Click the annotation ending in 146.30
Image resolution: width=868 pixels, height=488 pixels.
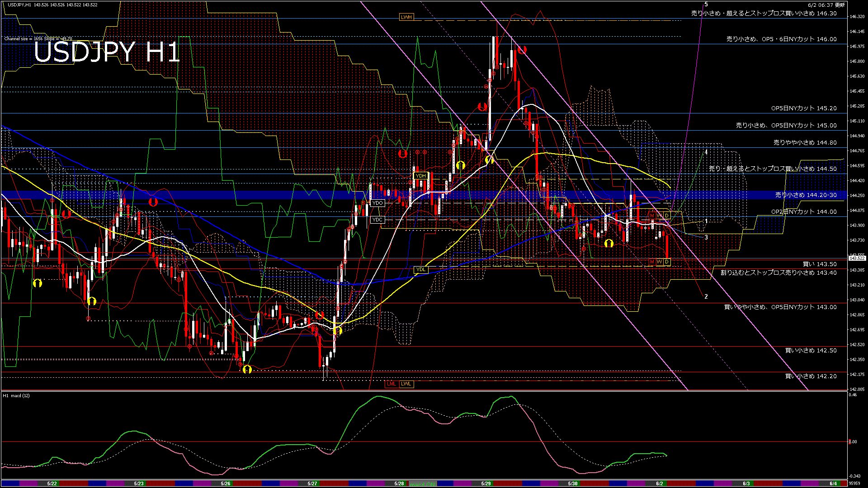coord(764,14)
